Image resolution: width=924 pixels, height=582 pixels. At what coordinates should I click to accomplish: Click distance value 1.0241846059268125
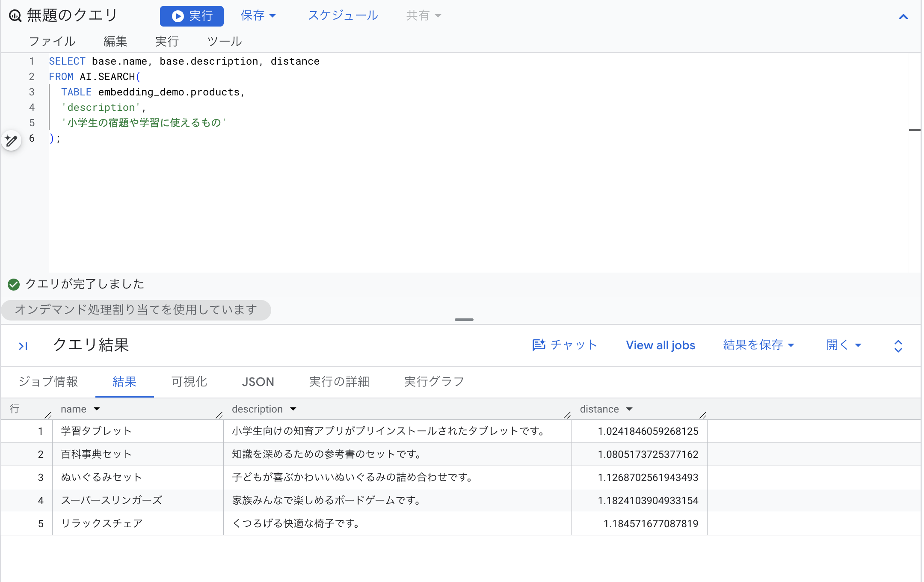tap(648, 431)
